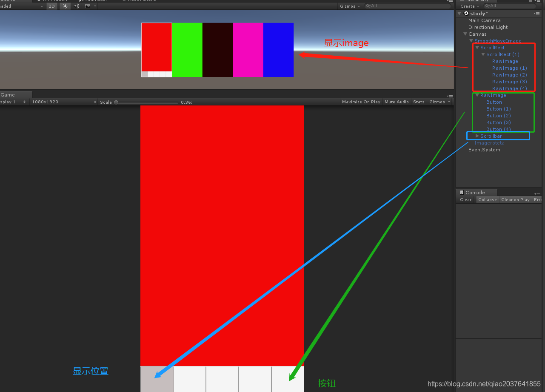Toggle Maximize On Play
Viewport: 545px width, 392px height.
pyautogui.click(x=361, y=102)
